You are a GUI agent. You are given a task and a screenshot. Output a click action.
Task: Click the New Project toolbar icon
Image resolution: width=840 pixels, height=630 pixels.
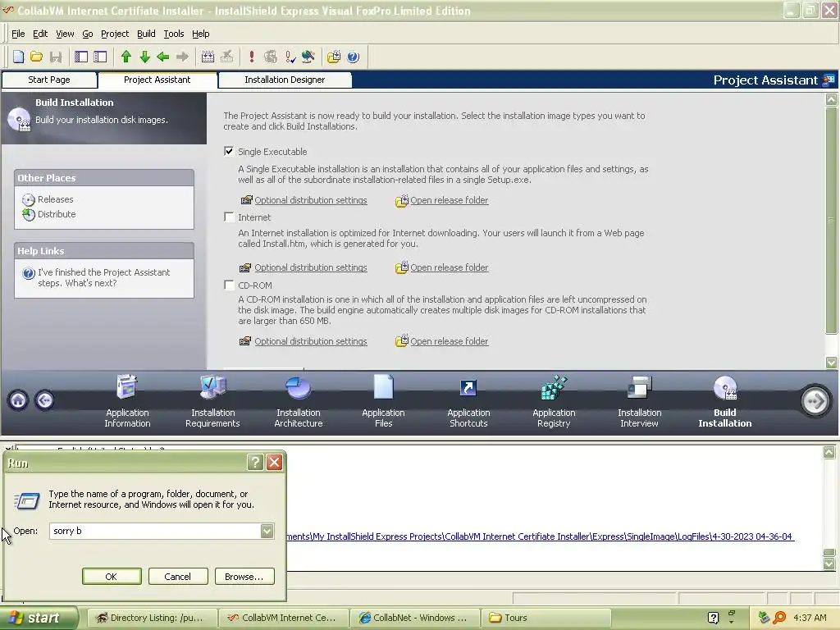pos(18,57)
